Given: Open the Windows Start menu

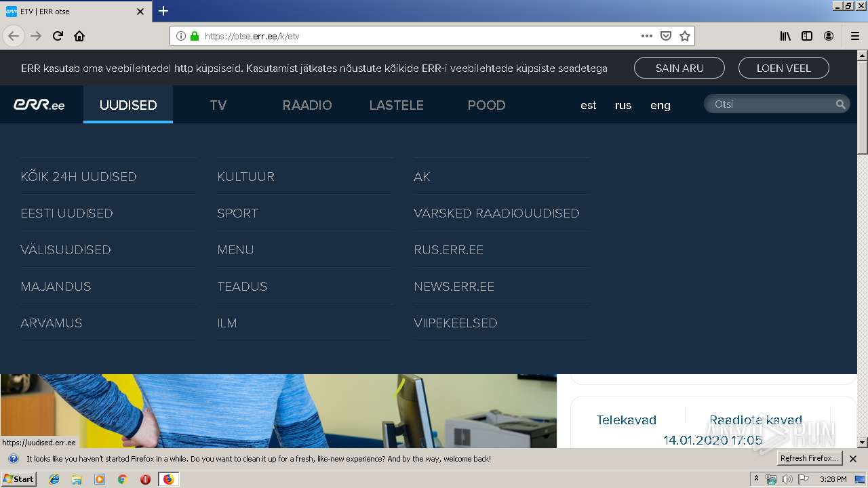Looking at the screenshot, I should pos(18,479).
